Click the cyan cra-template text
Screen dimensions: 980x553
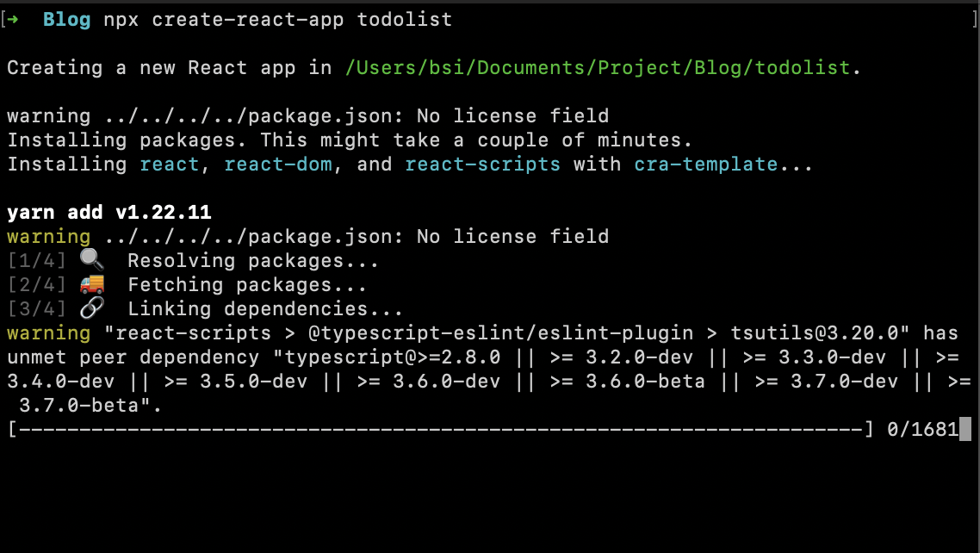click(x=705, y=165)
